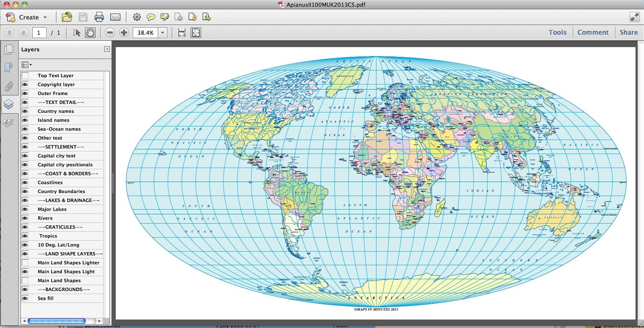Click the Layers panel title
Screen dimensions: 644x328
click(30, 49)
